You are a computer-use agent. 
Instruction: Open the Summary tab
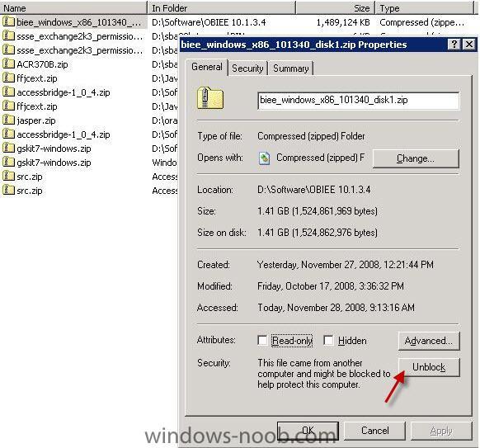tap(291, 68)
